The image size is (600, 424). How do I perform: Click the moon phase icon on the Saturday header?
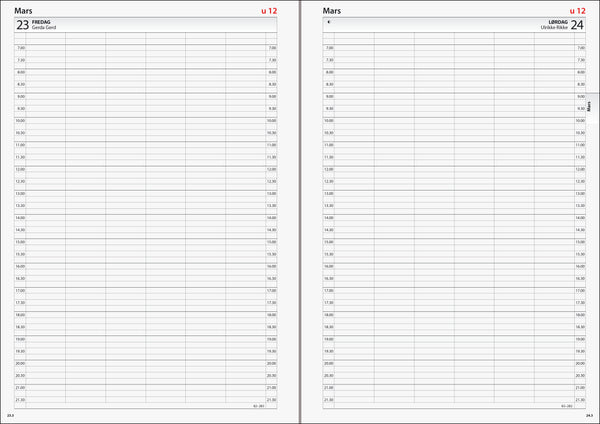click(x=329, y=22)
